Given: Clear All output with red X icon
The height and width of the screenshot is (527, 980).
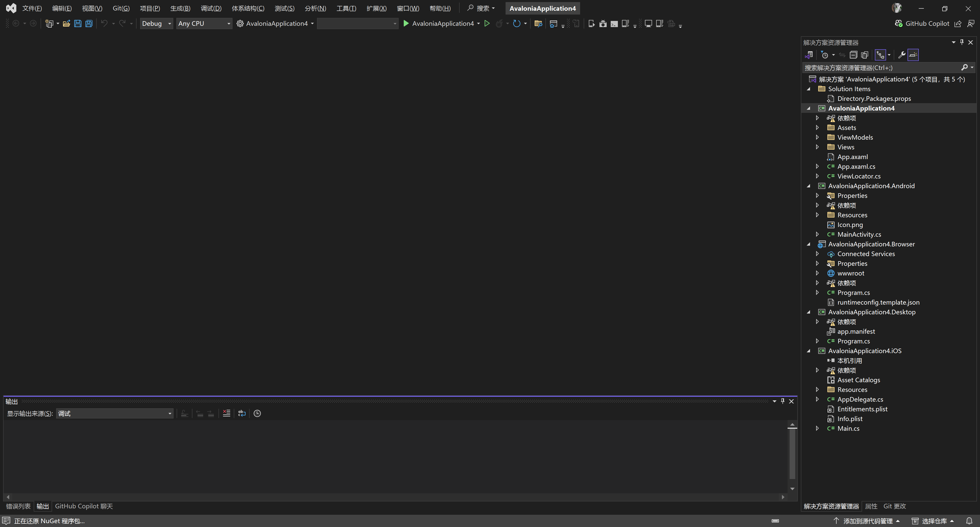Looking at the screenshot, I should click(x=226, y=413).
